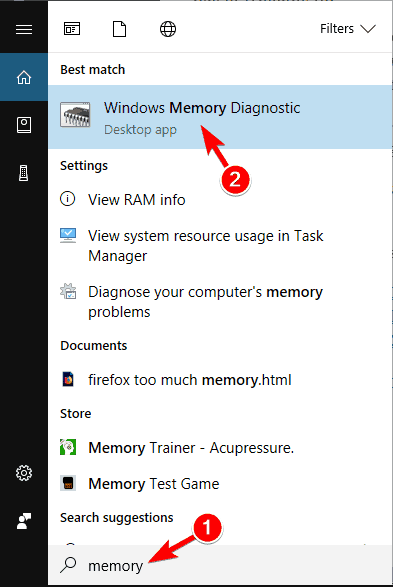This screenshot has width=393, height=587.
Task: Click the Store section heading
Action: coord(76,413)
